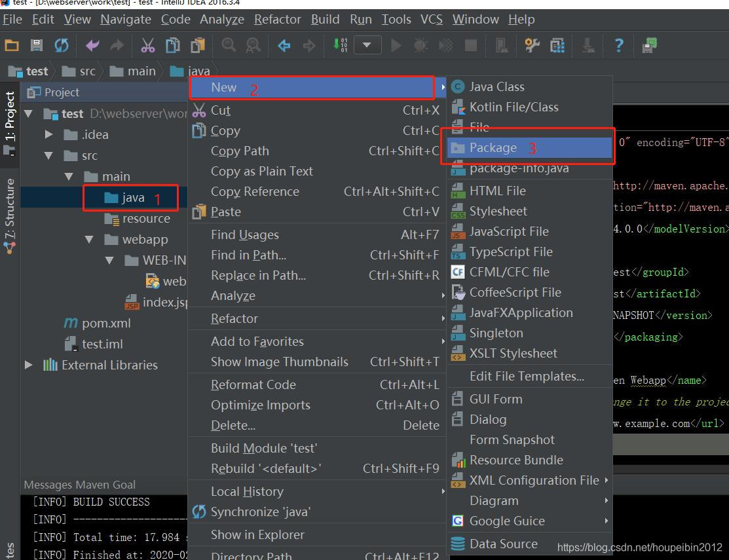729x560 pixels.
Task: Open Local History submenu
Action: coord(317,491)
